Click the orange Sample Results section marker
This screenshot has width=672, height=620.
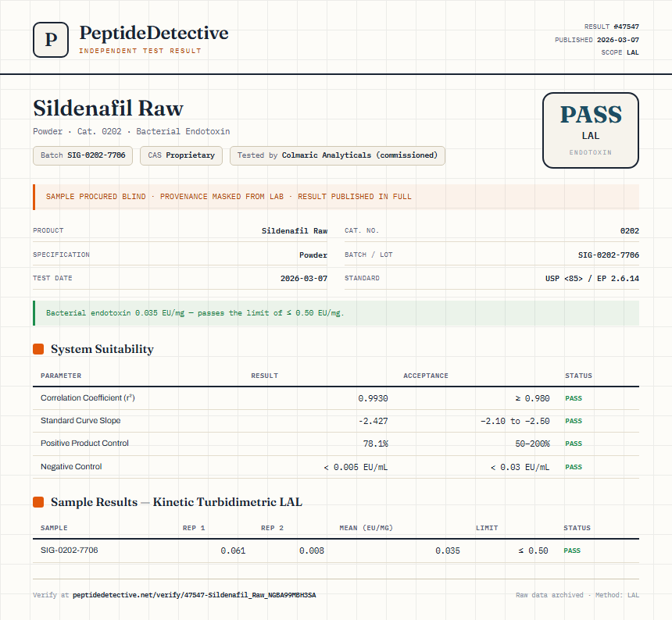(x=38, y=502)
